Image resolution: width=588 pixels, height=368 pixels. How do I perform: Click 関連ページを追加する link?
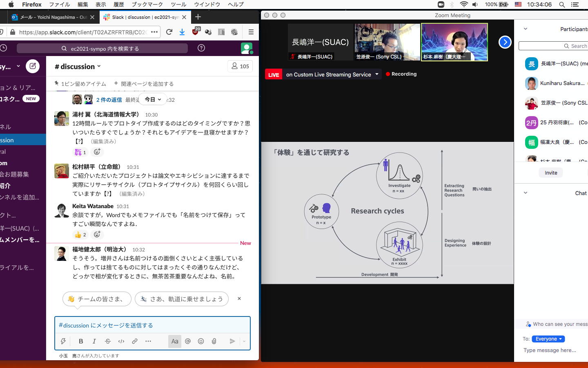click(144, 83)
